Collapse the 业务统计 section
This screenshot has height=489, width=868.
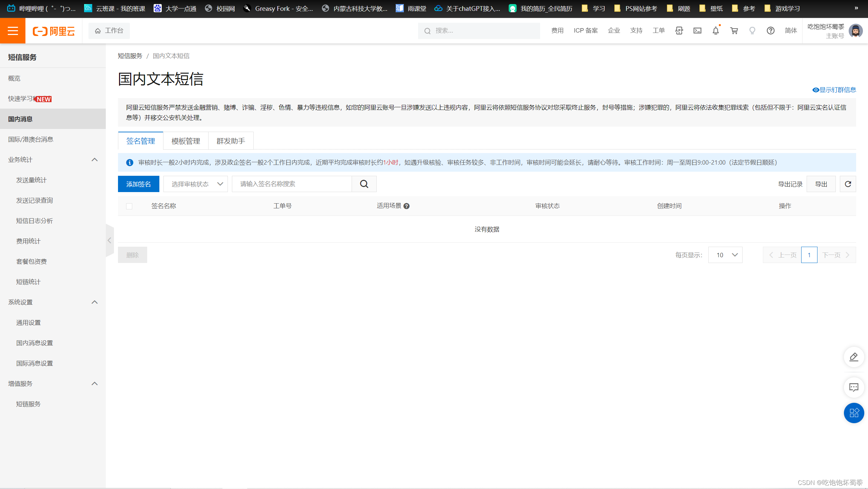95,160
